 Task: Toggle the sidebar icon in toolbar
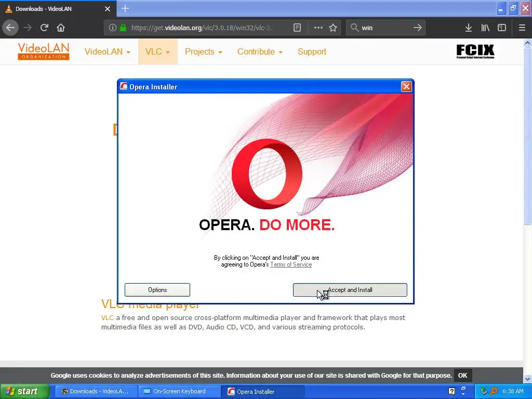click(x=502, y=28)
